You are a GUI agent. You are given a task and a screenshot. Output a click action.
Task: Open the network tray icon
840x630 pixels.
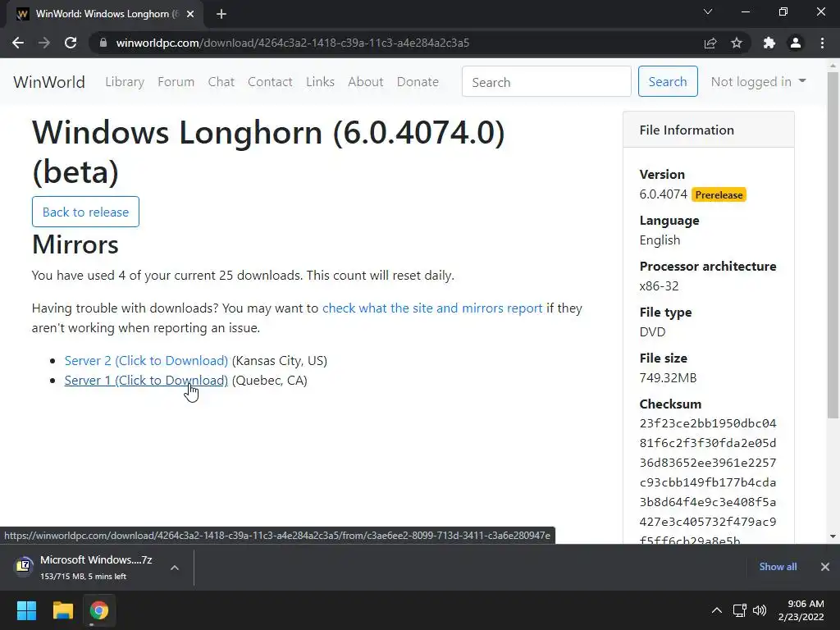point(740,610)
